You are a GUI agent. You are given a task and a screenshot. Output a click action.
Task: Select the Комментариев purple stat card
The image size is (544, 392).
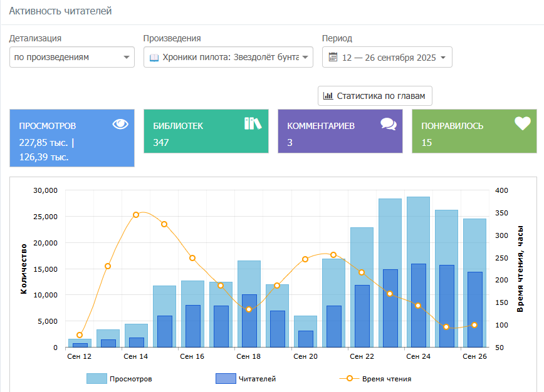click(x=340, y=131)
